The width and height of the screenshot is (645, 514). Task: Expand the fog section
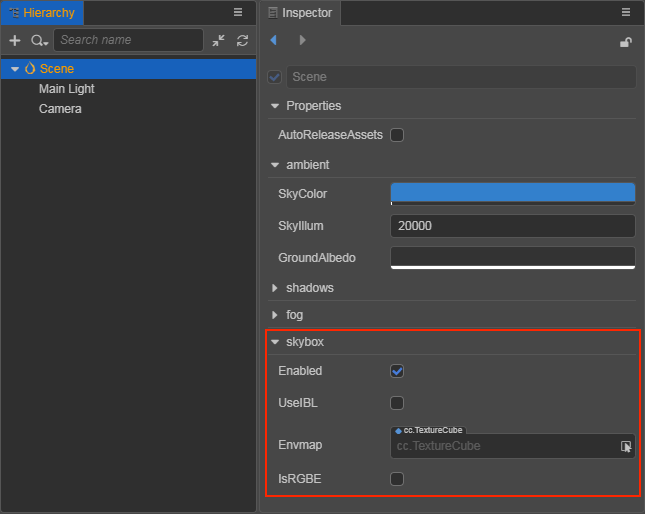(275, 315)
